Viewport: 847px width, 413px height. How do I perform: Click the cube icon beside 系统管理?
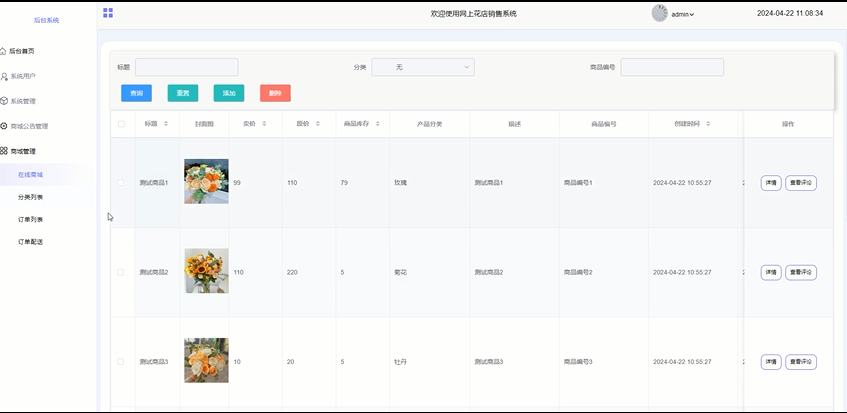point(4,101)
